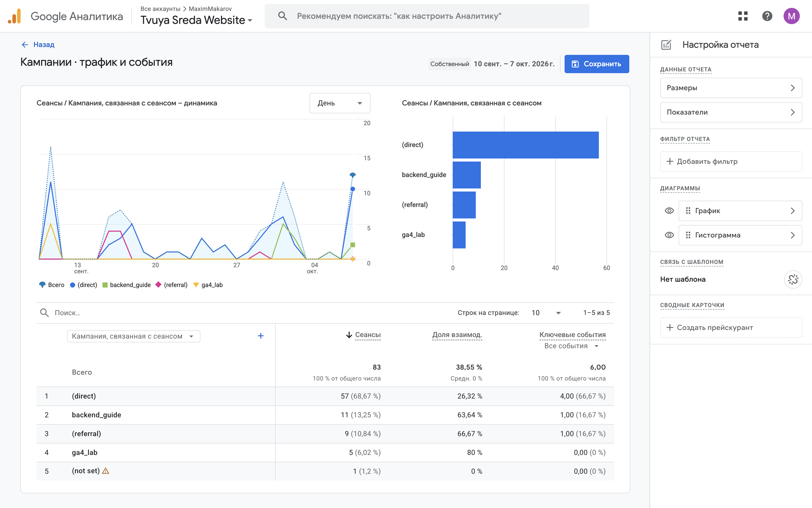This screenshot has height=508, width=812.
Task: Click the back arrow icon next to Назад
Action: [25, 45]
